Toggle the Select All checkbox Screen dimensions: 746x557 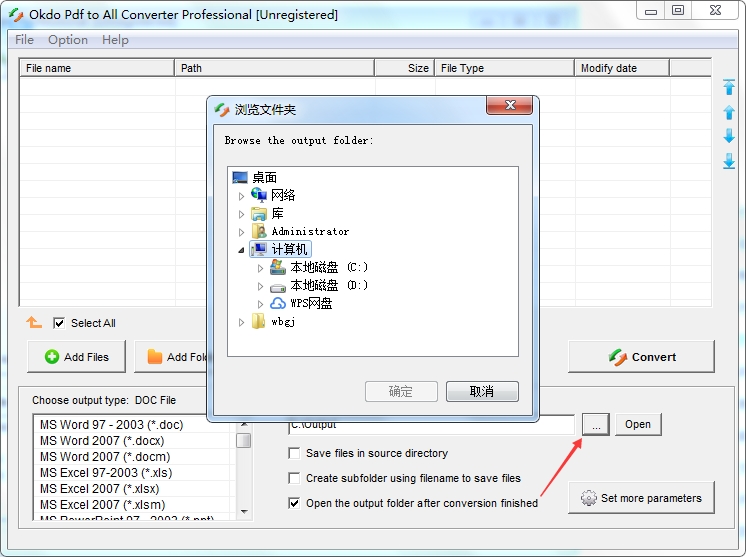tap(59, 323)
